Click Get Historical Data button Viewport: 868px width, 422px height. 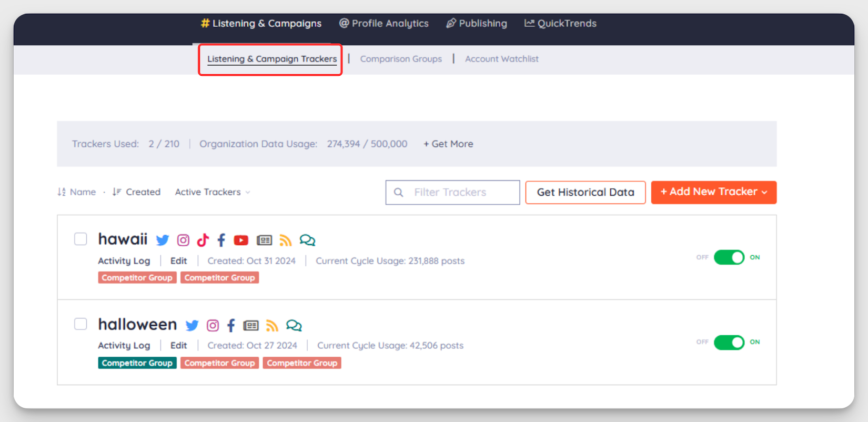click(586, 192)
